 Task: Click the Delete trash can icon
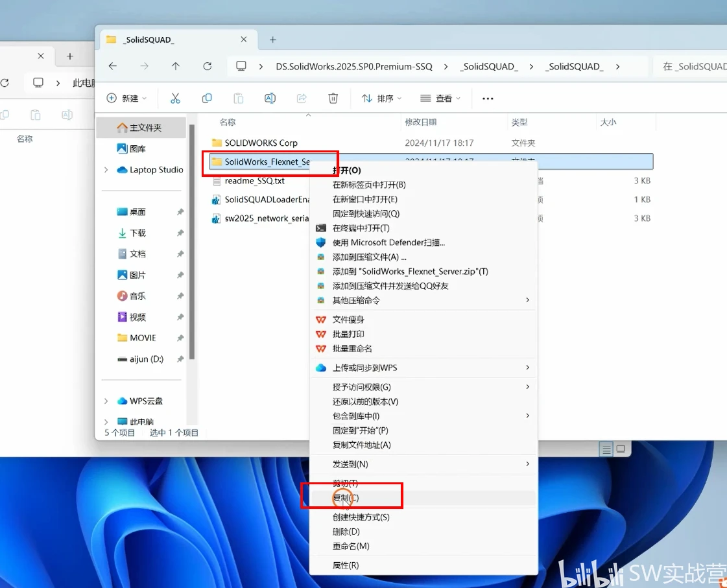[333, 99]
